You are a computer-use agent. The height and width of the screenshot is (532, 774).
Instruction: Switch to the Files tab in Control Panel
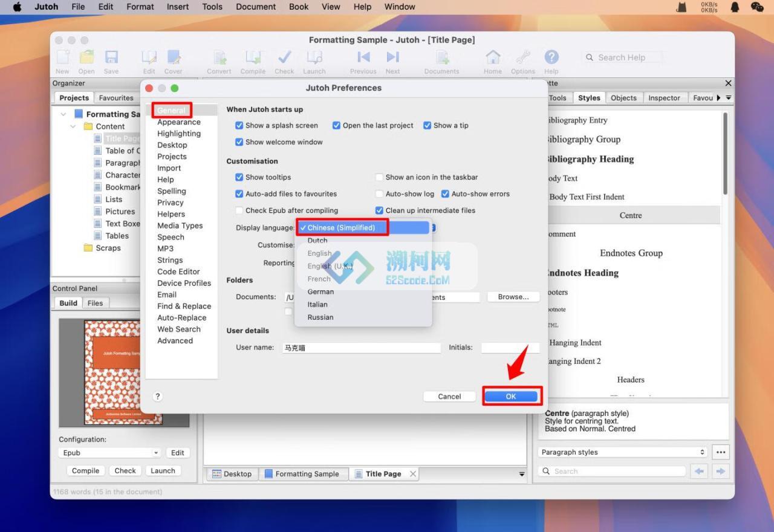click(96, 303)
